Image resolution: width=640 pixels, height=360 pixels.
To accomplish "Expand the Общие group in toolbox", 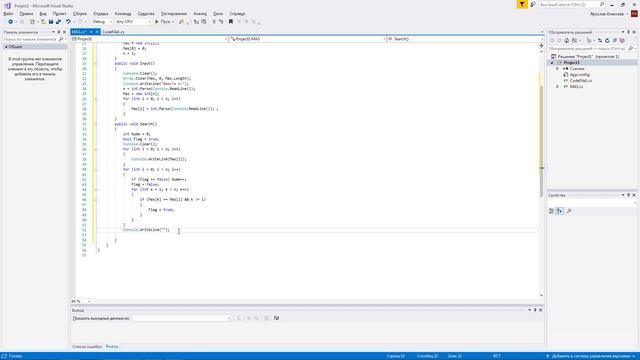I will point(6,47).
